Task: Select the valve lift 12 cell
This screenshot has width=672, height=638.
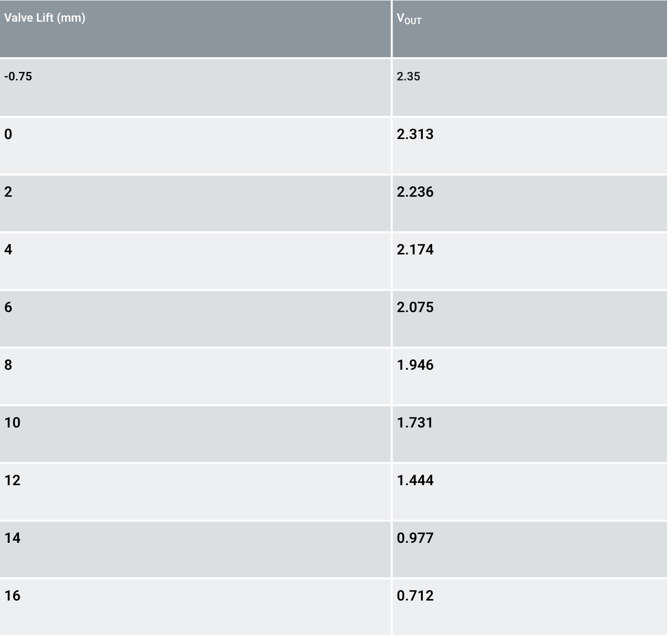Action: 12,480
